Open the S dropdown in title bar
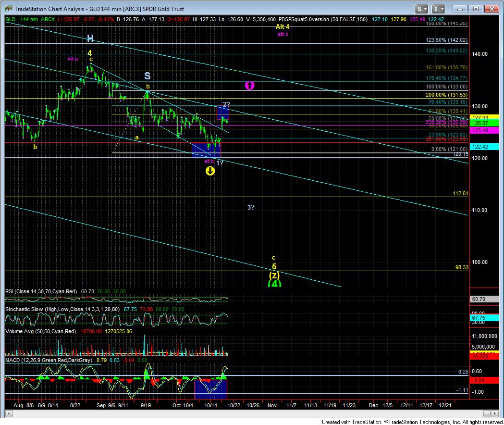Image resolution: width=504 pixels, height=425 pixels. 421,9
